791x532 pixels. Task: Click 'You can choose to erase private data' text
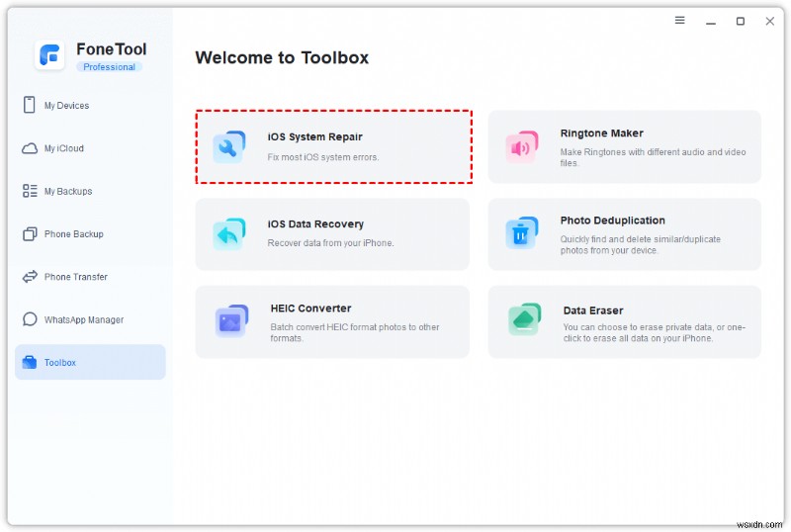pyautogui.click(x=655, y=332)
